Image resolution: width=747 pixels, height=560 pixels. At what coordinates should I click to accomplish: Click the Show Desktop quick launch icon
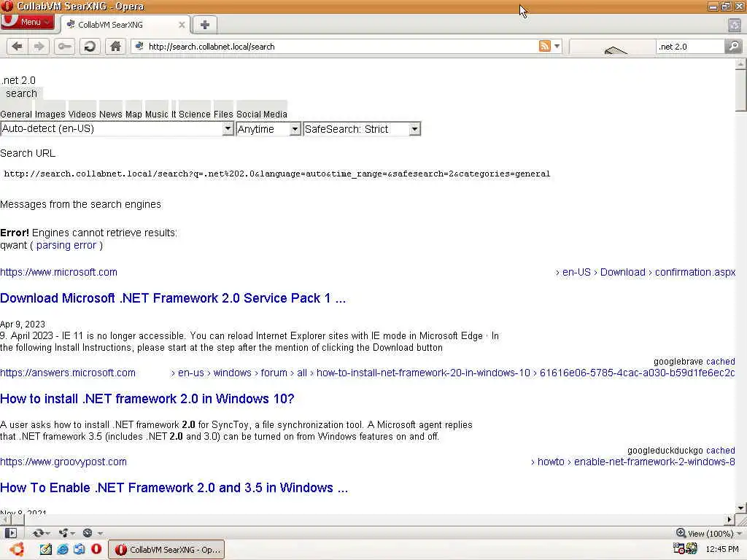[79, 549]
